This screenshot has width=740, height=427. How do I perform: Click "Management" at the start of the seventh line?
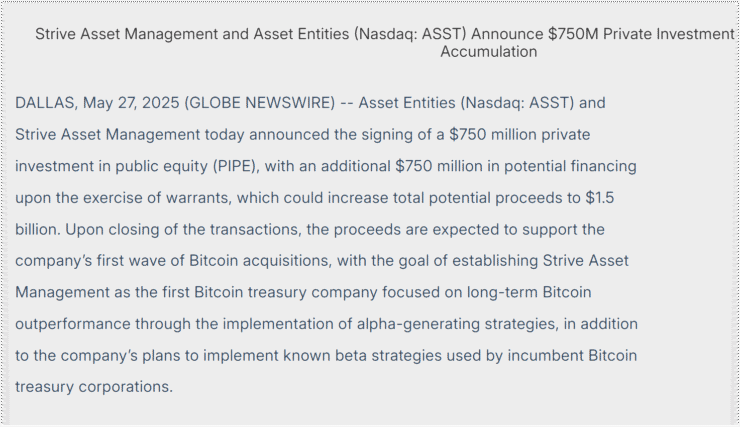(x=62, y=293)
